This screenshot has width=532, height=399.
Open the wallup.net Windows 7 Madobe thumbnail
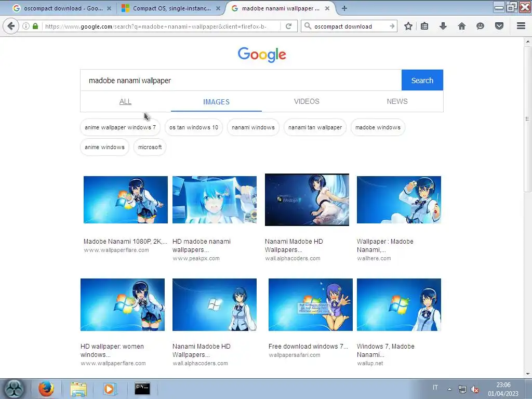[398, 304]
